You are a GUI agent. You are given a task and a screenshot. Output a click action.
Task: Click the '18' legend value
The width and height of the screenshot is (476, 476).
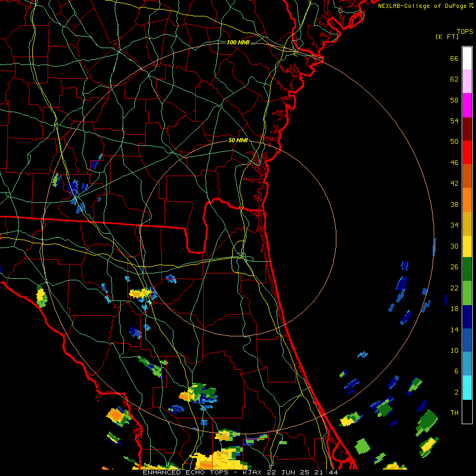pos(454,309)
